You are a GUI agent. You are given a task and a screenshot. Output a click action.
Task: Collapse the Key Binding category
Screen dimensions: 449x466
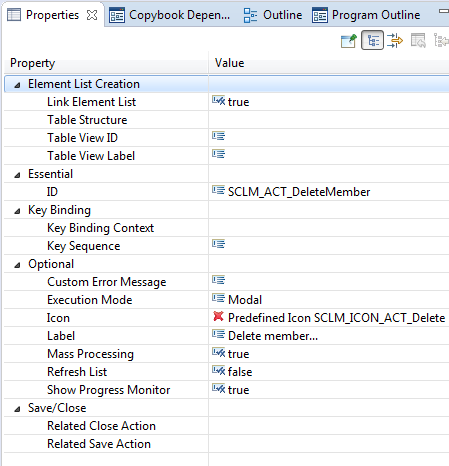17,211
